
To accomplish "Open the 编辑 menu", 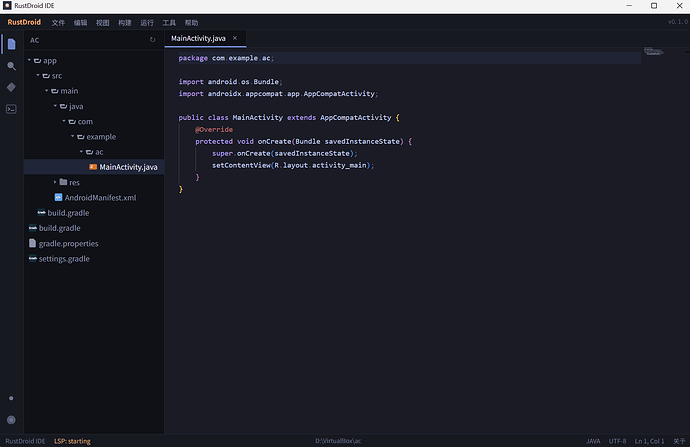I will click(x=81, y=23).
